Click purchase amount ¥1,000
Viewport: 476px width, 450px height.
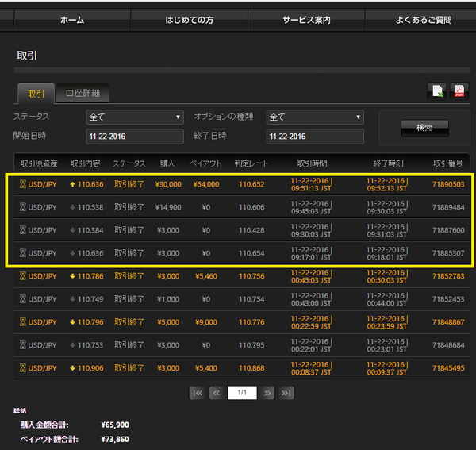pyautogui.click(x=168, y=299)
